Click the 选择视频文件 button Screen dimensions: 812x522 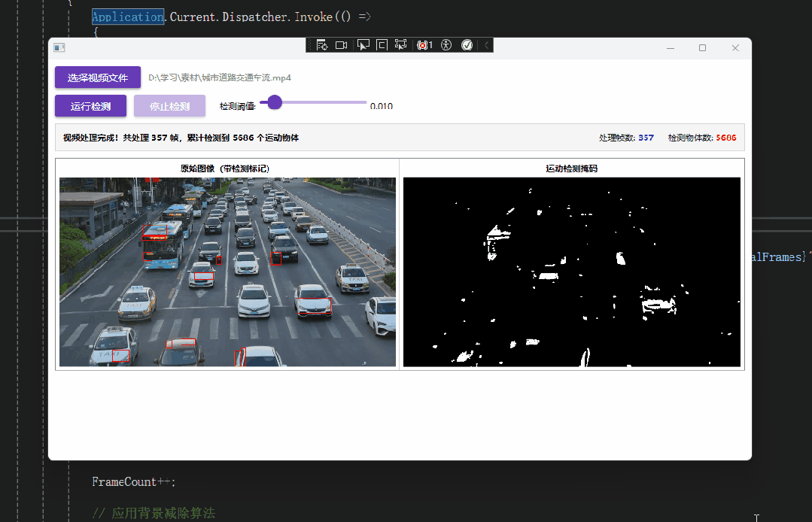[98, 77]
